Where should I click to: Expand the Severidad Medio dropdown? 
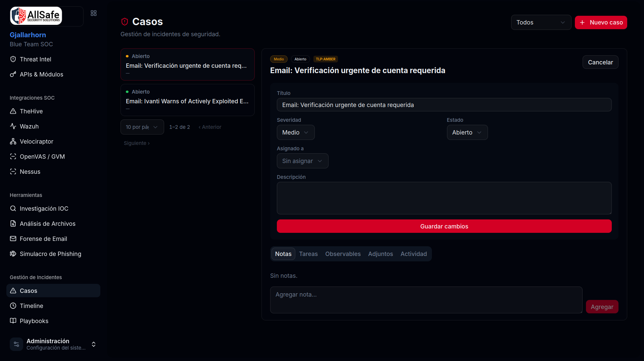[296, 133]
